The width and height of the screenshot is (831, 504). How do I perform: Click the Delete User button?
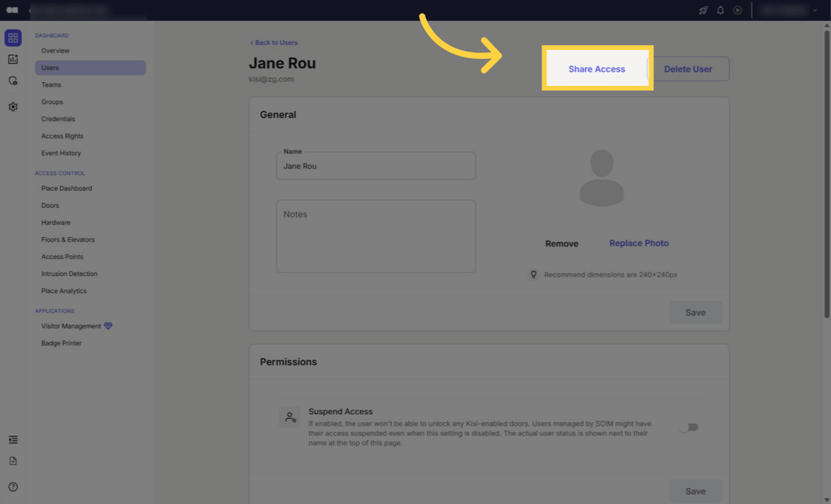pos(688,68)
